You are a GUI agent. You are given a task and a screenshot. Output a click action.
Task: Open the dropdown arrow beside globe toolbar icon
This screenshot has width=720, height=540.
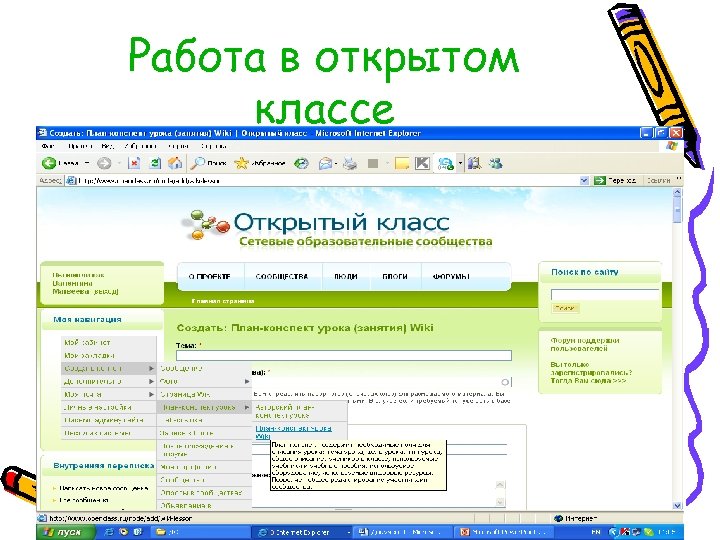460,163
